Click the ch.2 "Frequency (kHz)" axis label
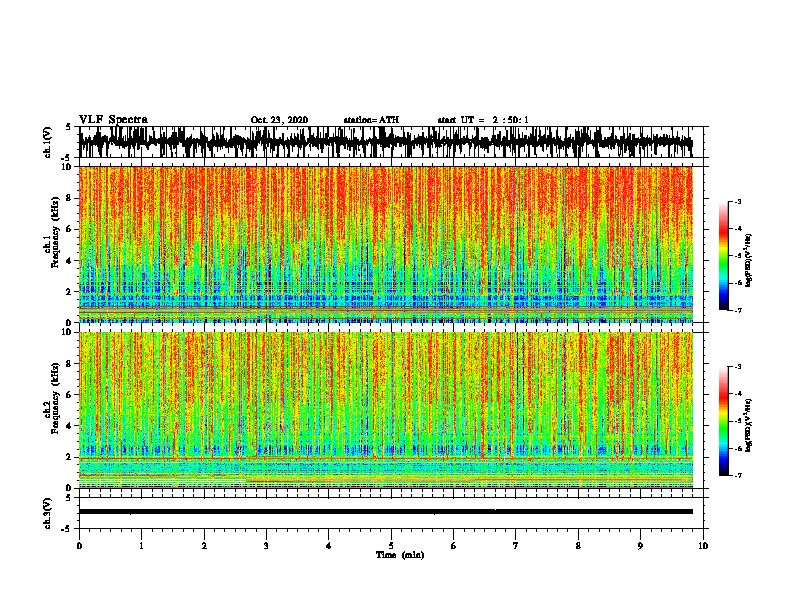Image resolution: width=792 pixels, height=612 pixels. coord(55,398)
